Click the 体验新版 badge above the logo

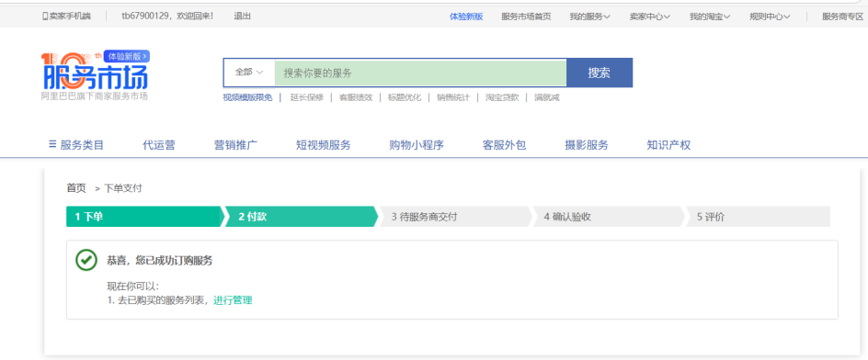click(127, 56)
